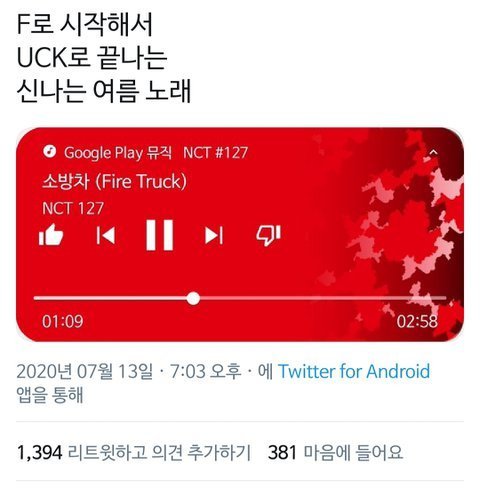
Task: Open Twitter for Android link
Action: point(354,371)
